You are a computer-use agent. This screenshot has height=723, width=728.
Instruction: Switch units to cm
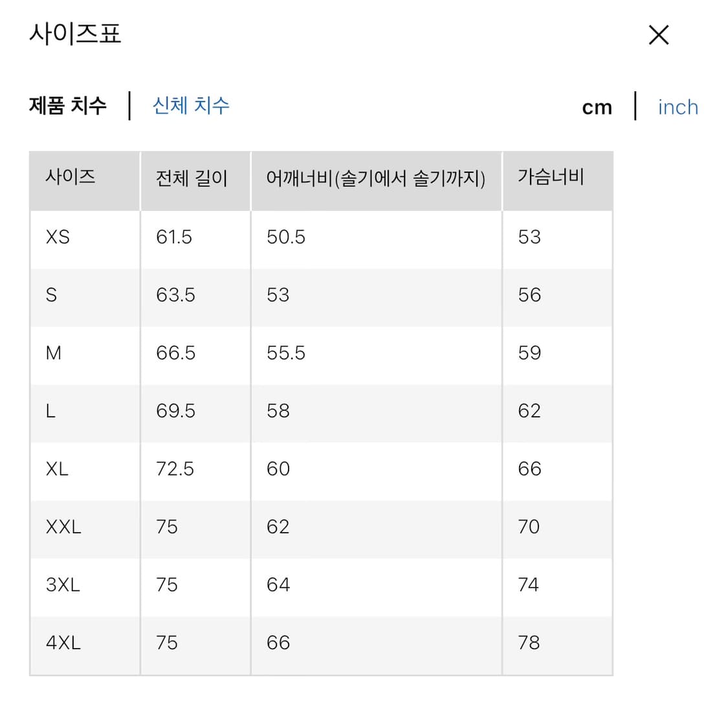(x=596, y=107)
